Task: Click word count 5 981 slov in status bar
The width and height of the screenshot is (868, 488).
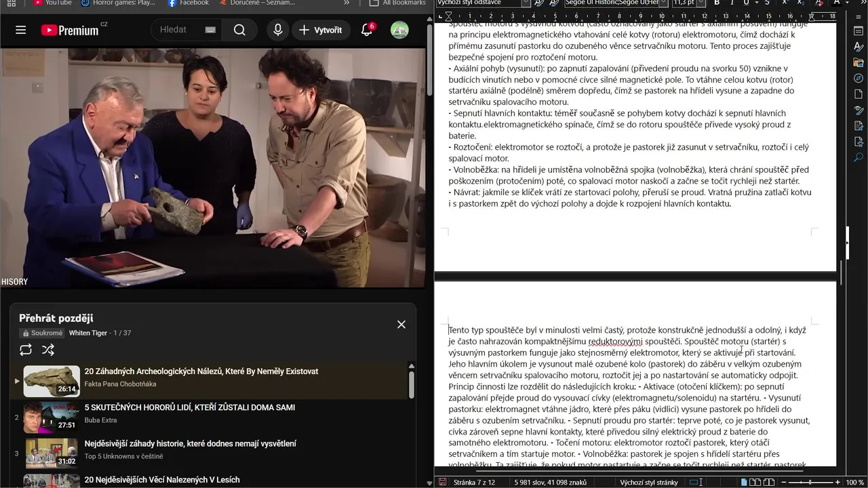Action: coord(550,483)
